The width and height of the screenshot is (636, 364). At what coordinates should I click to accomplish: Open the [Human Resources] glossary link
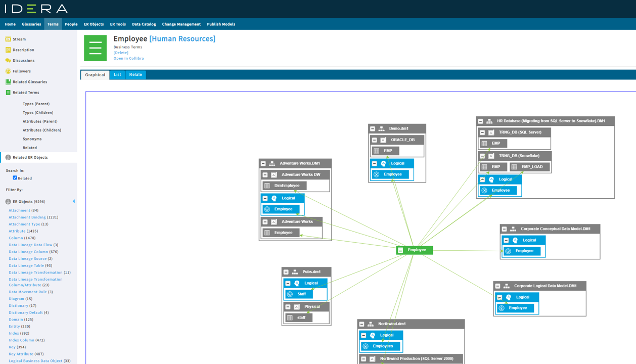[x=183, y=38]
